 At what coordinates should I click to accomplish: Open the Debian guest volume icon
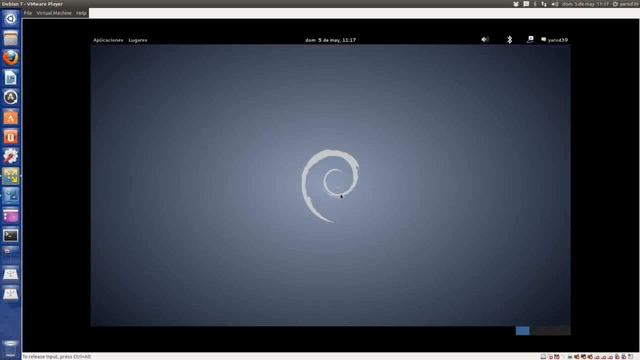point(485,40)
